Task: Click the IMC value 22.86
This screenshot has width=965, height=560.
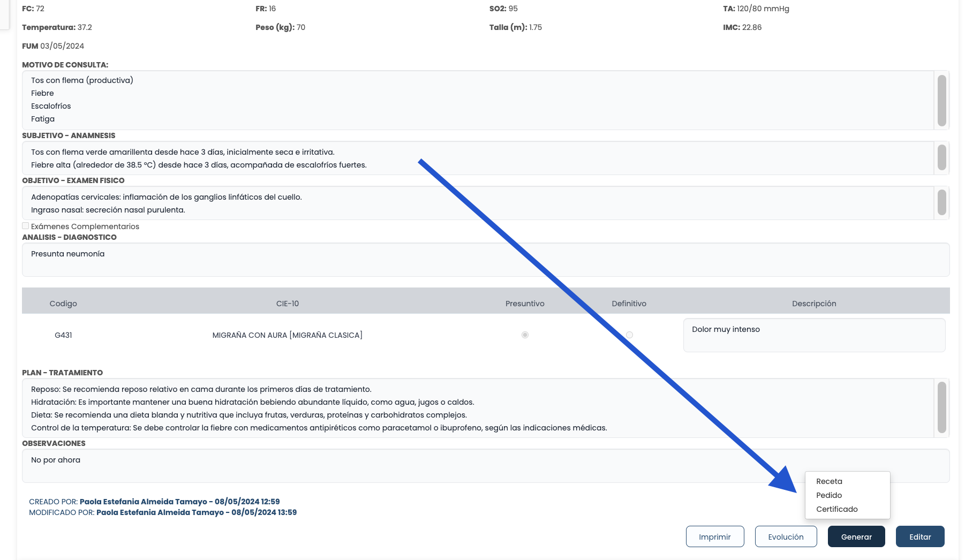Action: pos(752,27)
